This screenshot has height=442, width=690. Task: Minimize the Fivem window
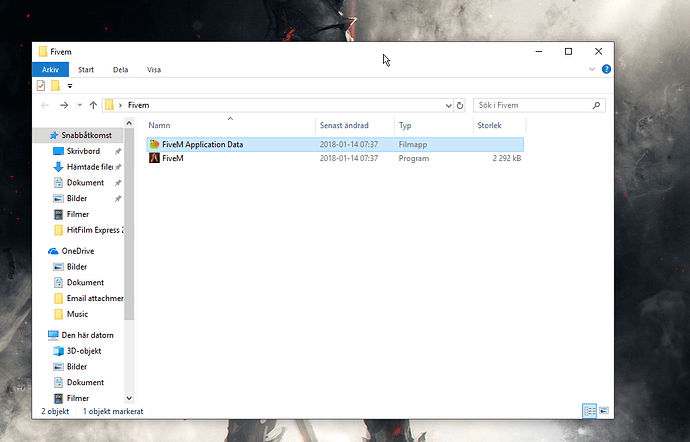point(539,52)
